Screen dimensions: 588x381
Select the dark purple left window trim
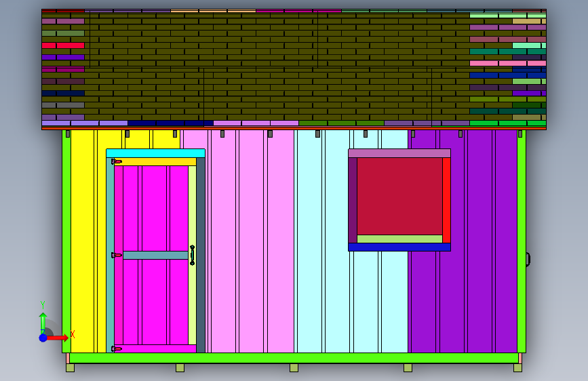353,200
